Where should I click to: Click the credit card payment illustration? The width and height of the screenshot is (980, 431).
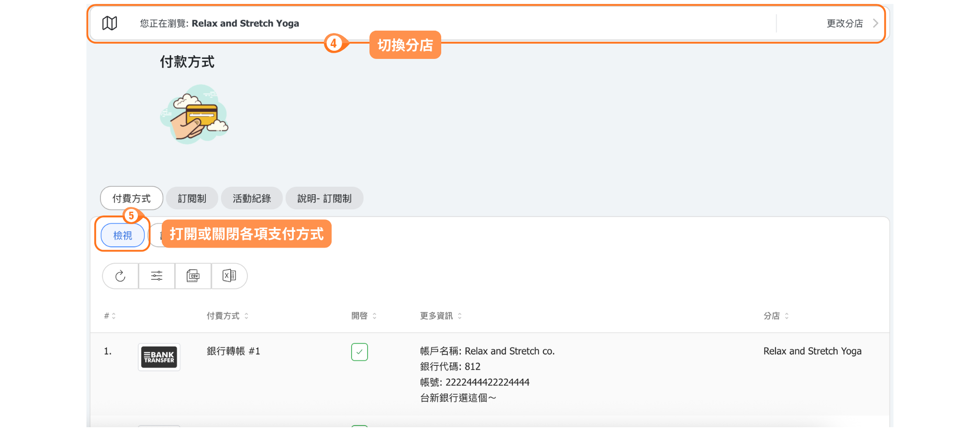[194, 115]
